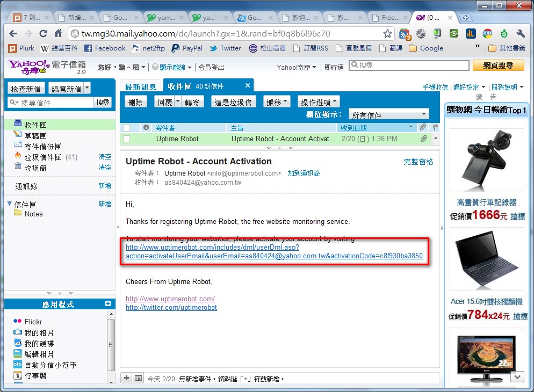Viewport: 534px width, 392px height.
Task: Click the browser address bar URL
Action: coord(206,33)
